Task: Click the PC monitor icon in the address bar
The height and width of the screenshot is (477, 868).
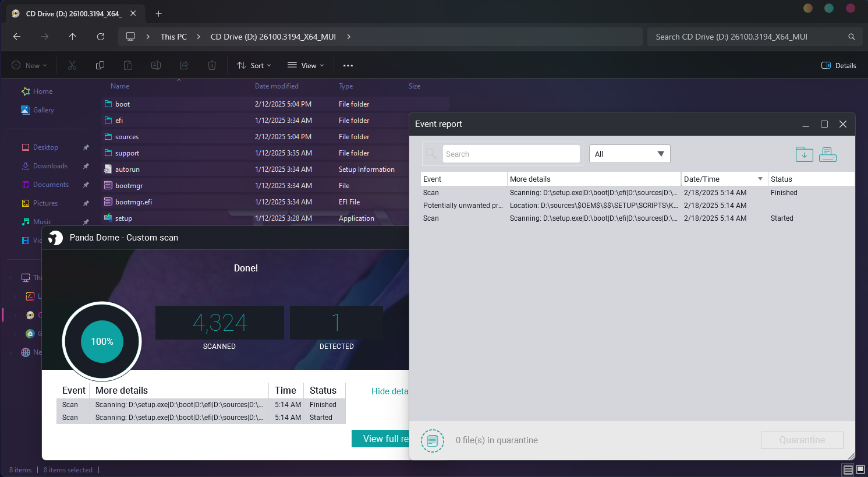Action: 130,37
